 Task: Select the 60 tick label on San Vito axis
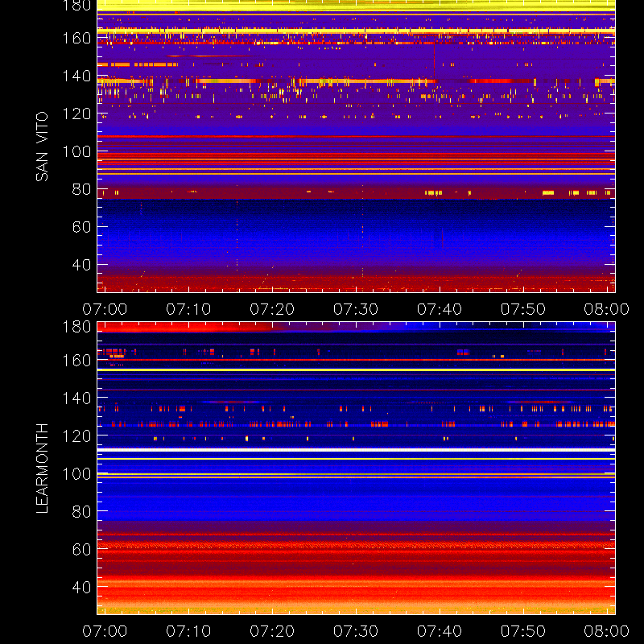pos(81,227)
